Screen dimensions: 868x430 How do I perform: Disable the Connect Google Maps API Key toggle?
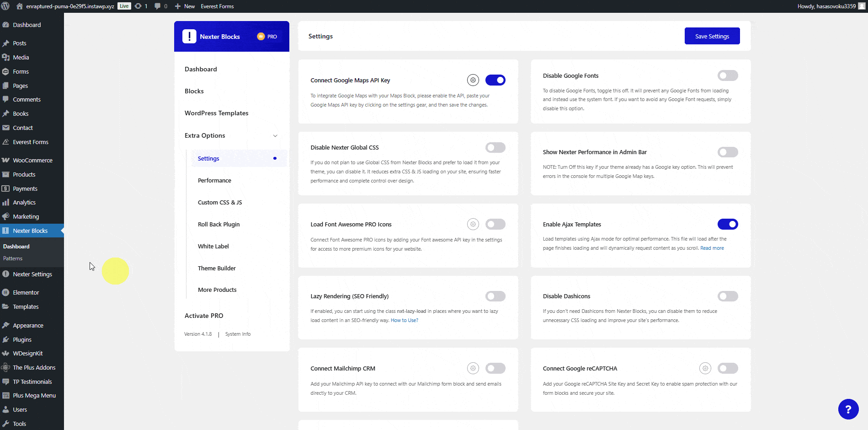[495, 80]
